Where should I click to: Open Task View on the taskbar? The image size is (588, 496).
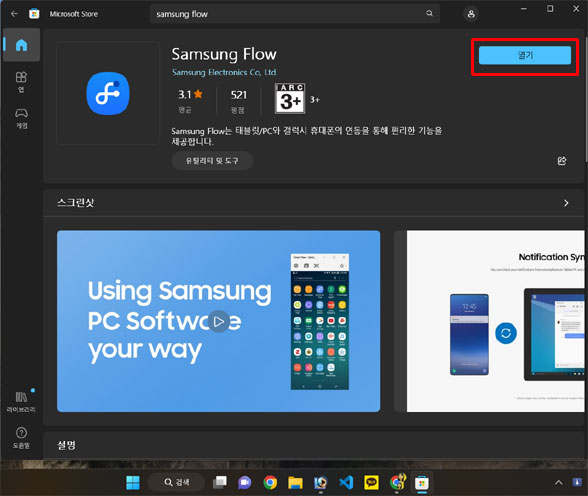point(220,483)
